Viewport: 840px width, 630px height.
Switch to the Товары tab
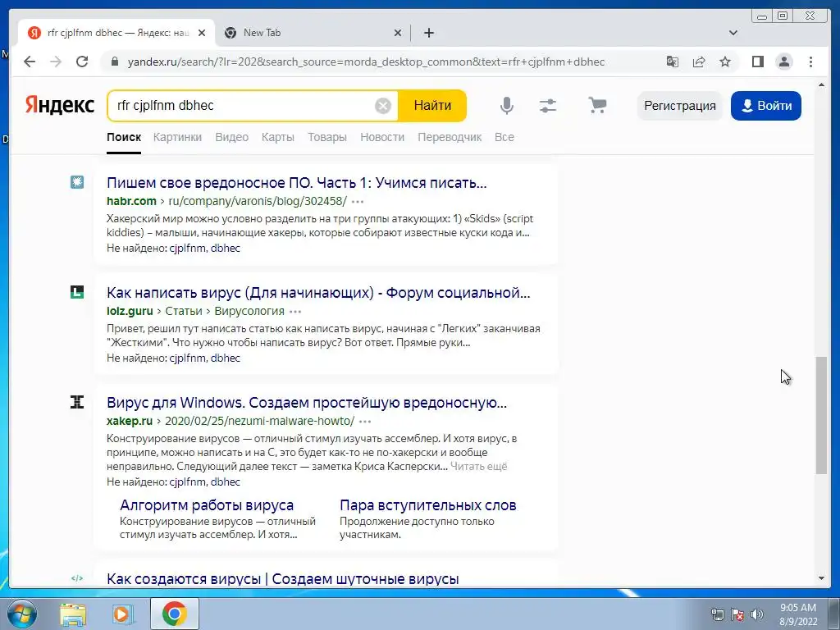[327, 137]
